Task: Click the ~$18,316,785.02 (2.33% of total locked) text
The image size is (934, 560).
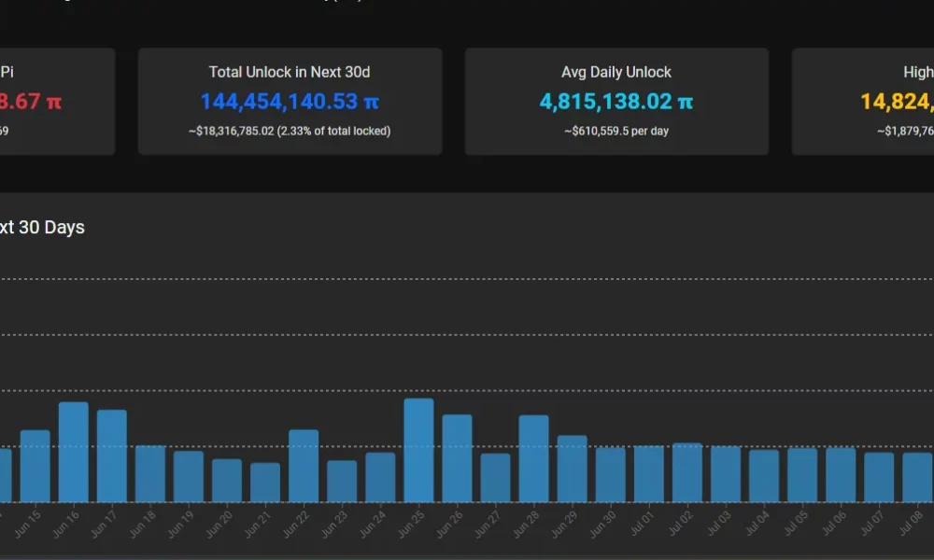Action: tap(290, 131)
